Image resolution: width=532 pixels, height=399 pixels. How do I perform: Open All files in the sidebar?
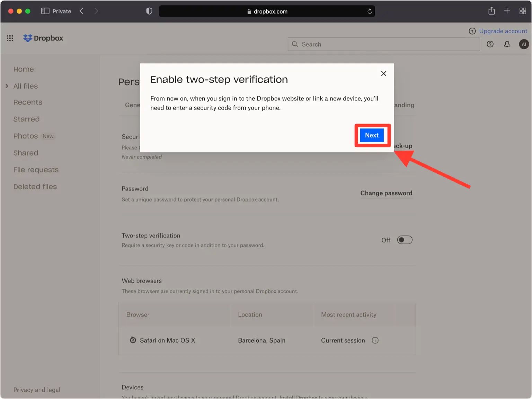[26, 86]
